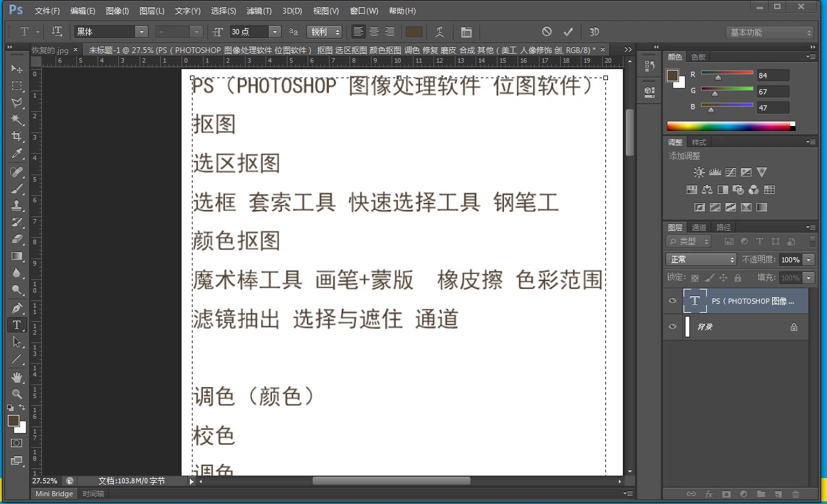Switch to the 通道 tab
The width and height of the screenshot is (827, 504).
coord(699,227)
